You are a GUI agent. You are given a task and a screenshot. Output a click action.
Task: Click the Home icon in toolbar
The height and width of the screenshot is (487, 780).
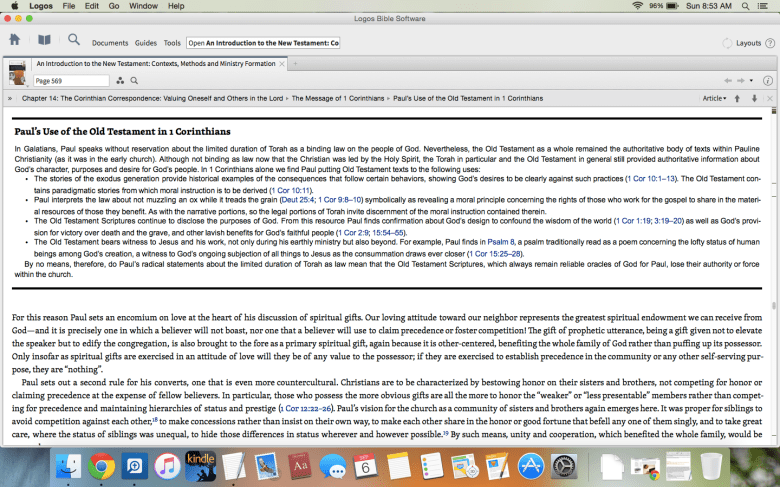pyautogui.click(x=14, y=41)
